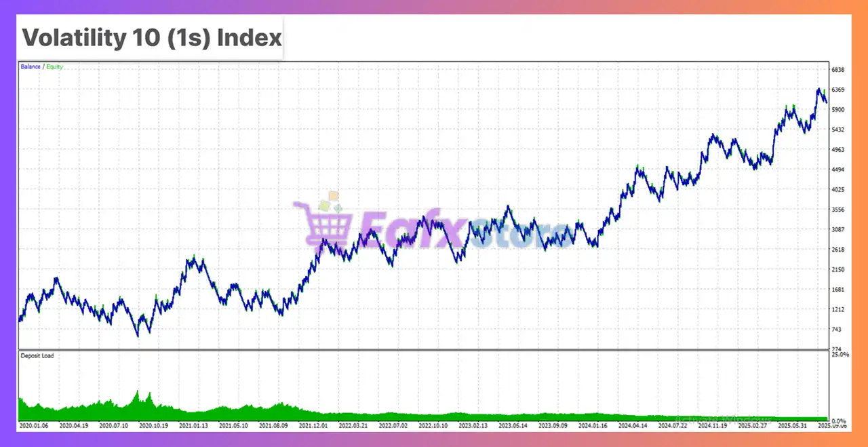This screenshot has height=447, width=868.
Task: Click the 2020.01.06 date axis label
Action: (x=35, y=427)
